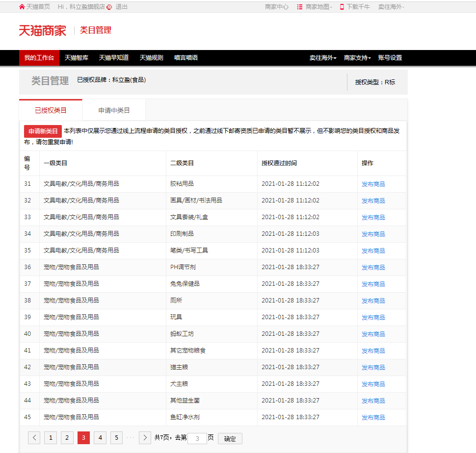Switch to 申请中类目 tab
476x453 pixels.
coord(114,110)
